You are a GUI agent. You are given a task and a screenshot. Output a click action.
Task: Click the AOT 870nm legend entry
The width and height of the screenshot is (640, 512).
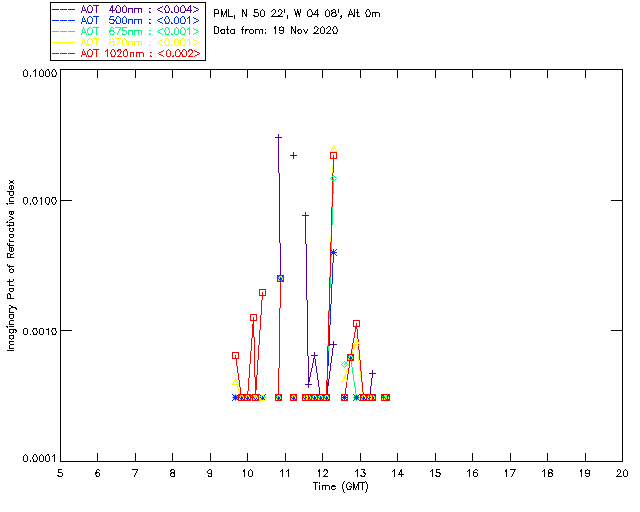point(127,42)
